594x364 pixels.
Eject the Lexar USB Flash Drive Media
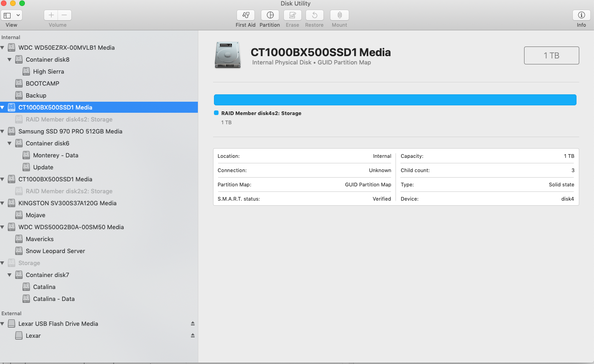193,324
